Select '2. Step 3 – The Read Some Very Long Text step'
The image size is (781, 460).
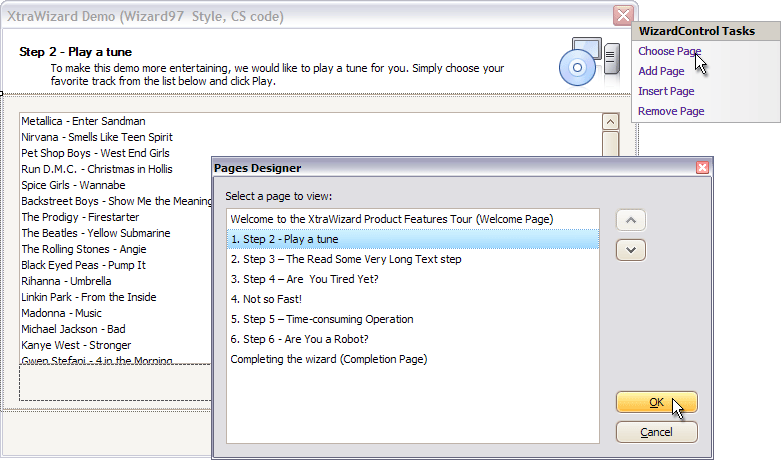(x=413, y=259)
